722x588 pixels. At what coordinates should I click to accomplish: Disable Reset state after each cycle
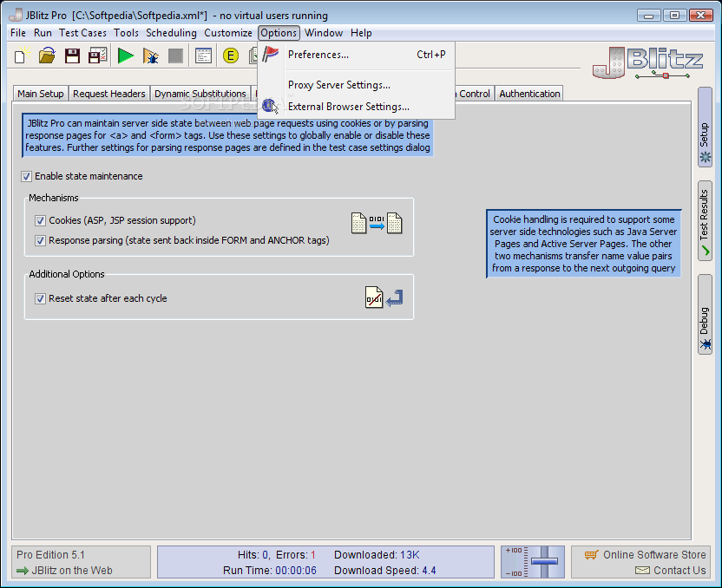40,298
